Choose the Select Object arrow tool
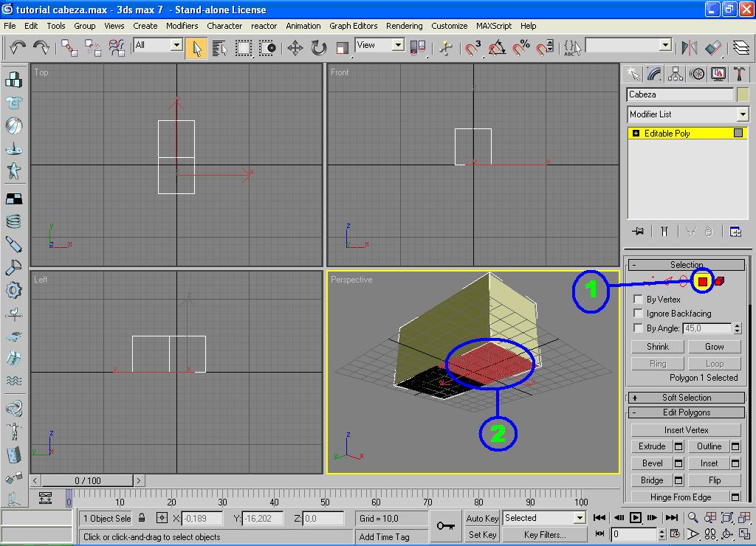The height and width of the screenshot is (546, 756). (x=196, y=48)
